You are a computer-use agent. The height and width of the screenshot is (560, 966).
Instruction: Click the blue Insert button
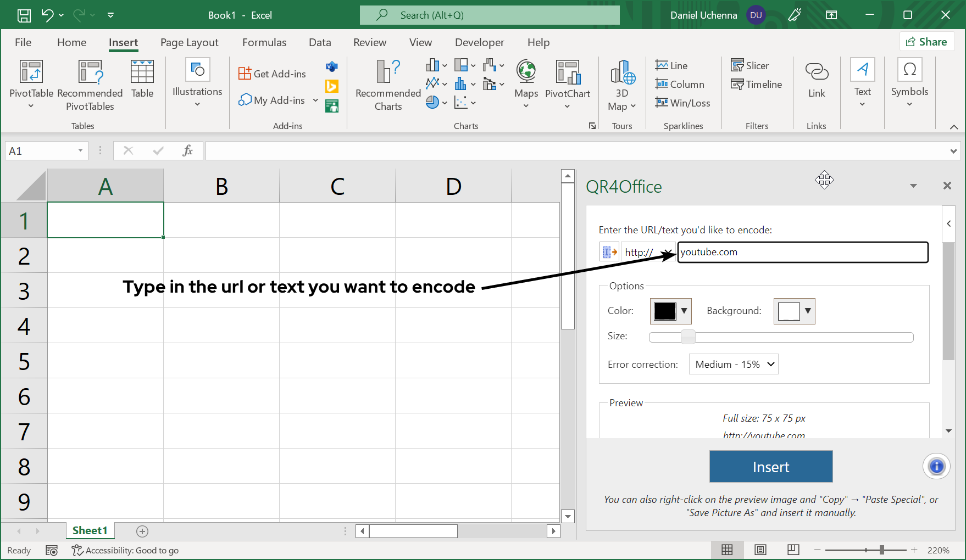[x=770, y=467]
